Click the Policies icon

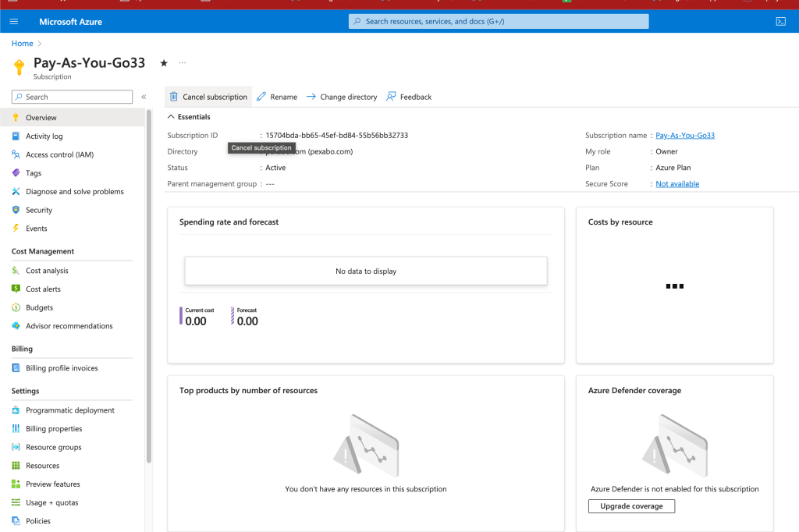tap(16, 521)
